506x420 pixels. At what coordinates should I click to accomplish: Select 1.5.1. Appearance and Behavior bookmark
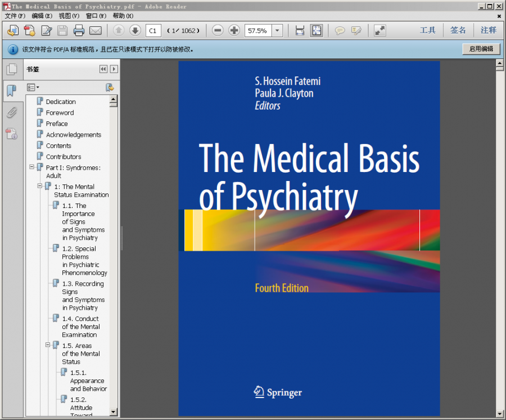pyautogui.click(x=88, y=381)
